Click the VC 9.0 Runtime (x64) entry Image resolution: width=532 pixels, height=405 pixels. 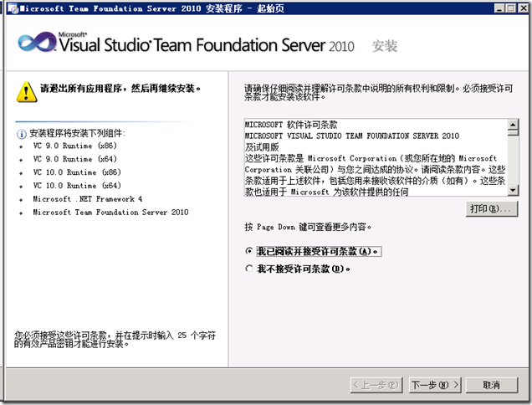(74, 159)
